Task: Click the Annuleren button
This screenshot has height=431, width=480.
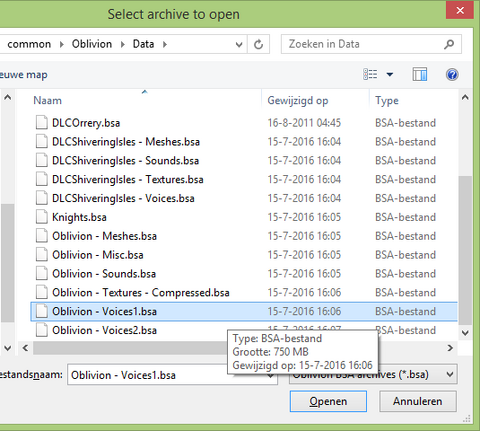Action: click(418, 401)
